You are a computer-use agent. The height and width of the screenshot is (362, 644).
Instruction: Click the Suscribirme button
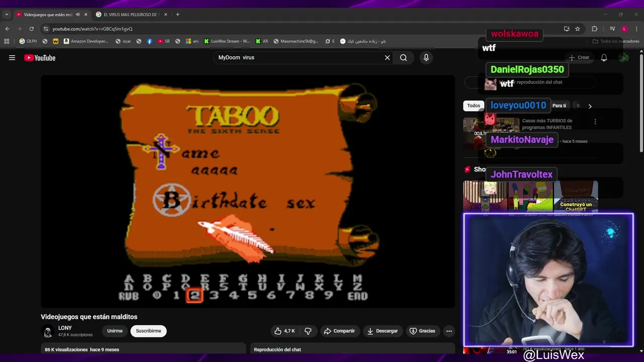(x=148, y=331)
